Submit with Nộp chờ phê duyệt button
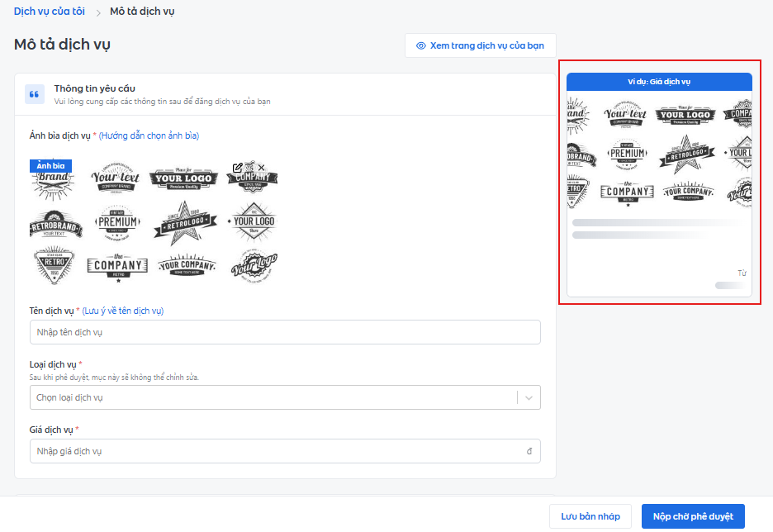The image size is (773, 532). pos(692,516)
